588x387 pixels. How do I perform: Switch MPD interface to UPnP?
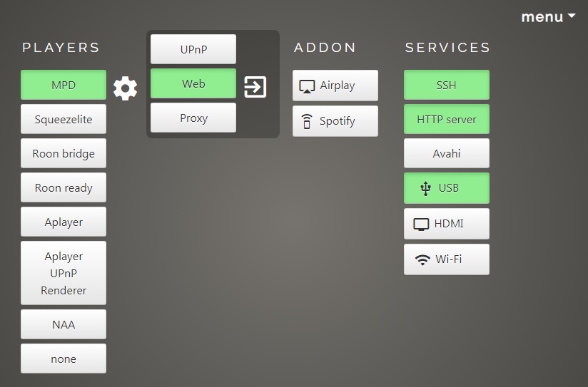(x=193, y=49)
